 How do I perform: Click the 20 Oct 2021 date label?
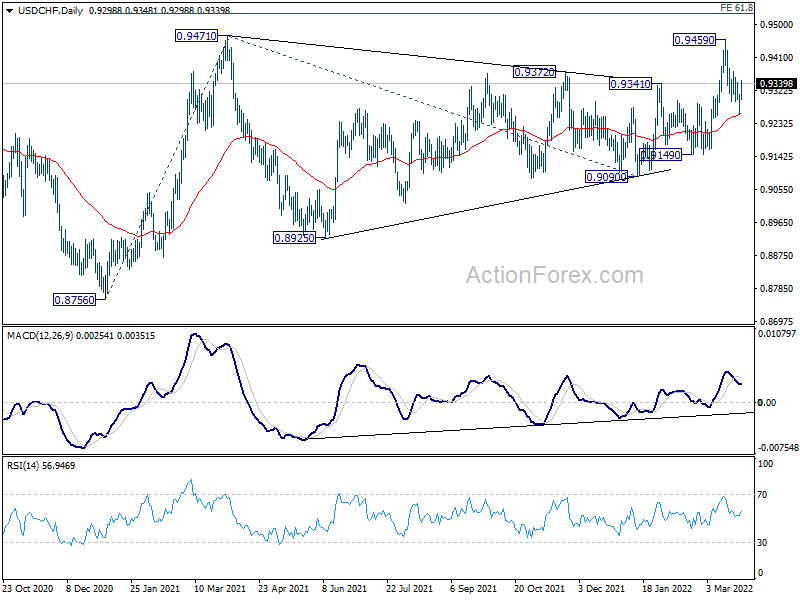click(539, 588)
